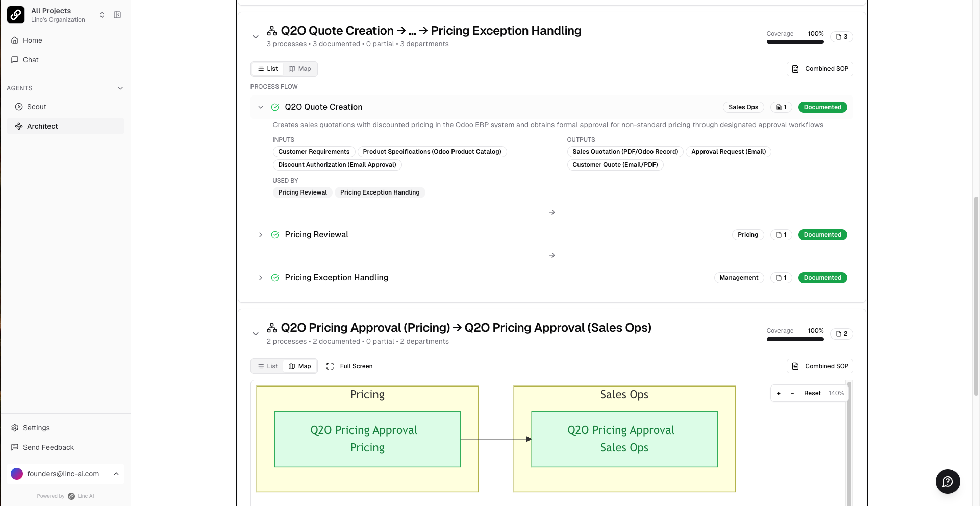980x506 pixels.
Task: Click Q2O Quote Creation document badge
Action: (781, 107)
